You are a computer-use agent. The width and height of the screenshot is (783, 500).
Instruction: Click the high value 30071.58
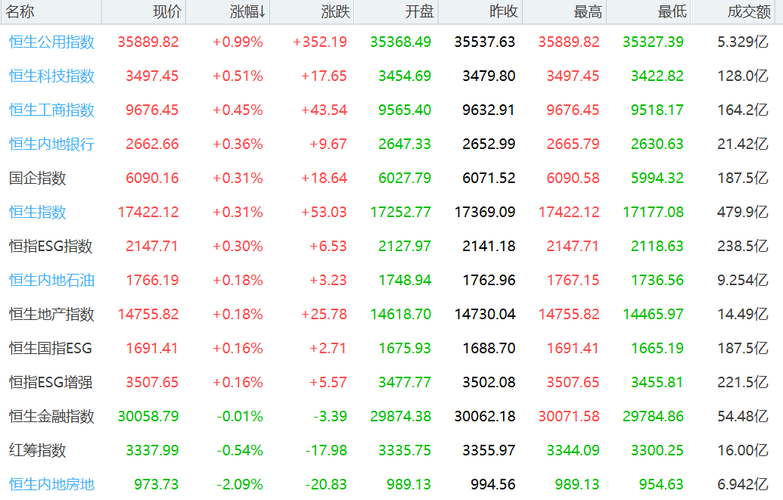569,416
